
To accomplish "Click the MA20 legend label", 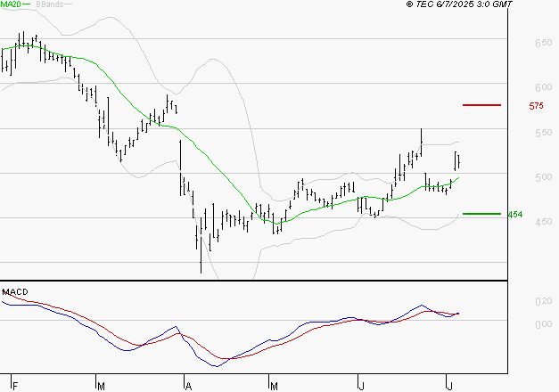I will click(x=11, y=4).
